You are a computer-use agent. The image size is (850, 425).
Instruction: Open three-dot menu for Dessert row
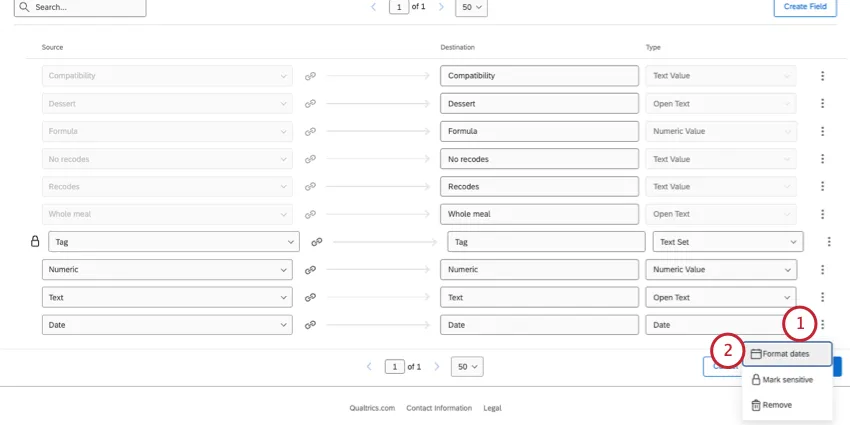tap(822, 103)
